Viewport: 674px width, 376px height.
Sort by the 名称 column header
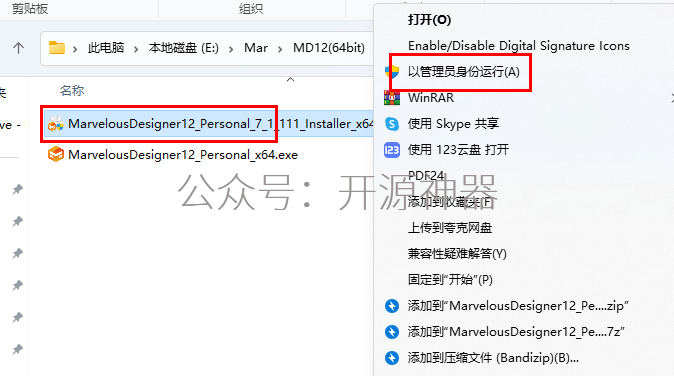(72, 91)
